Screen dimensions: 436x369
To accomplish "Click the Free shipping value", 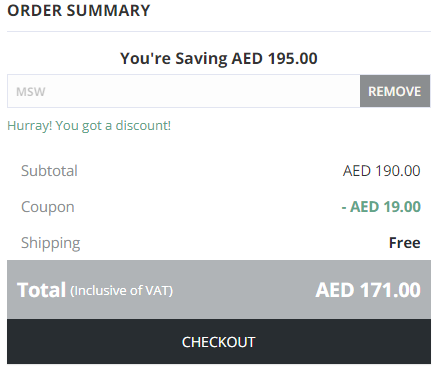I will click(405, 243).
